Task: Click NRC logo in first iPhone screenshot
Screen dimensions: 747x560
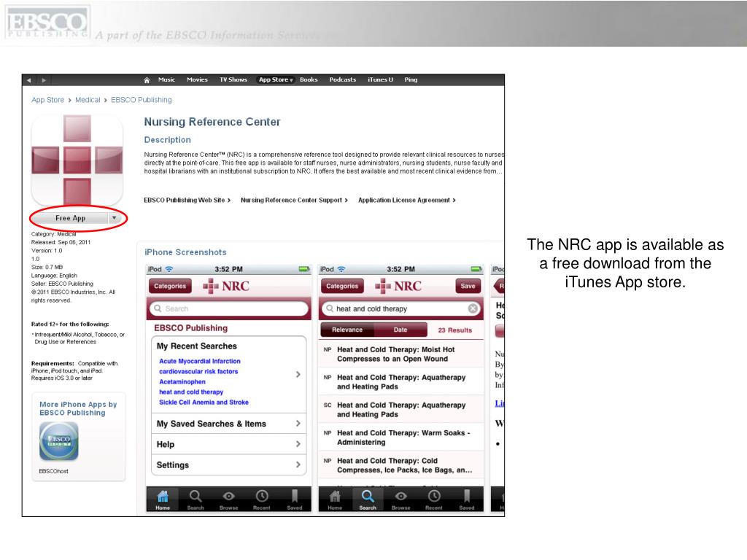Action: coord(226,286)
